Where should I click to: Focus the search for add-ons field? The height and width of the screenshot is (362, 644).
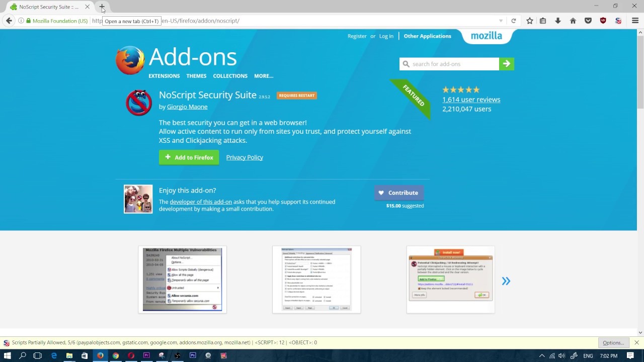tap(449, 64)
